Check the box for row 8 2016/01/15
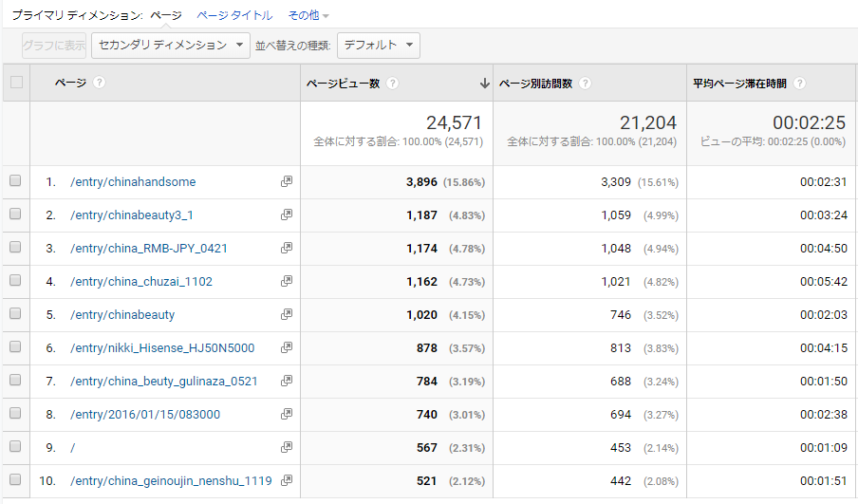The width and height of the screenshot is (858, 504). [15, 413]
